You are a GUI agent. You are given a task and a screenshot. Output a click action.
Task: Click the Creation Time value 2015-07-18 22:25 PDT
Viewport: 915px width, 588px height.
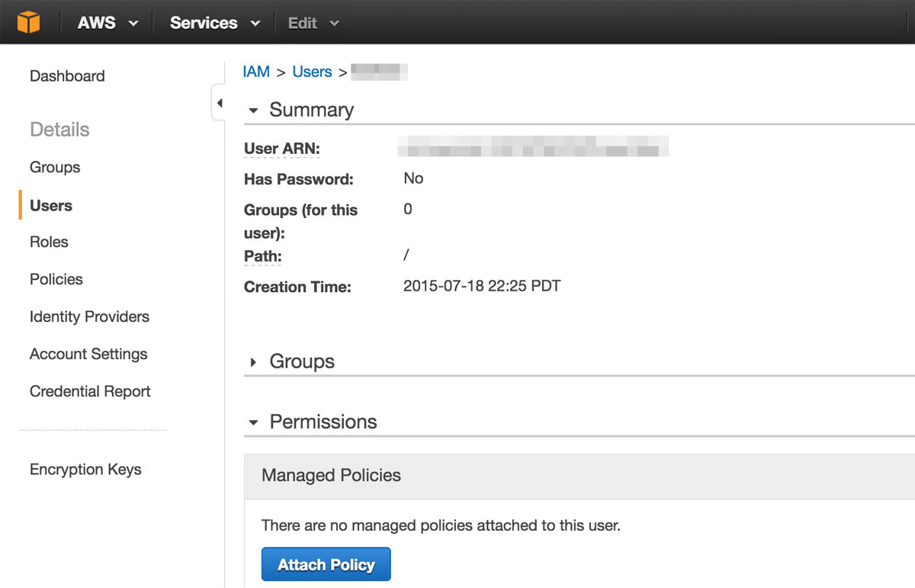482,288
